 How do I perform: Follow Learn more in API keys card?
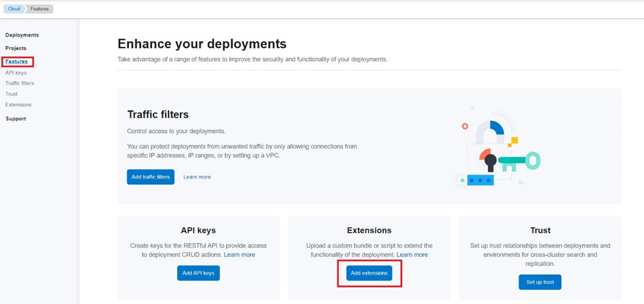(x=239, y=254)
